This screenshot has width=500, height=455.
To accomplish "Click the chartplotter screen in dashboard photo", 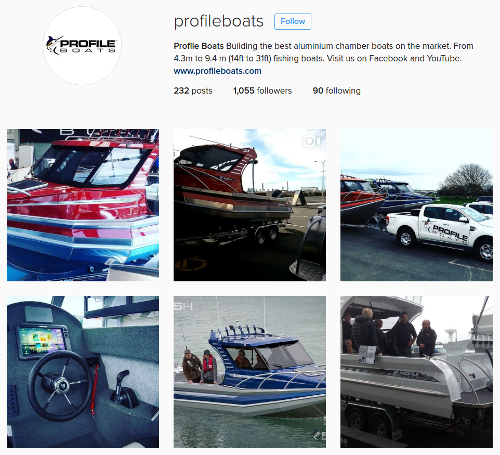I will tap(42, 341).
